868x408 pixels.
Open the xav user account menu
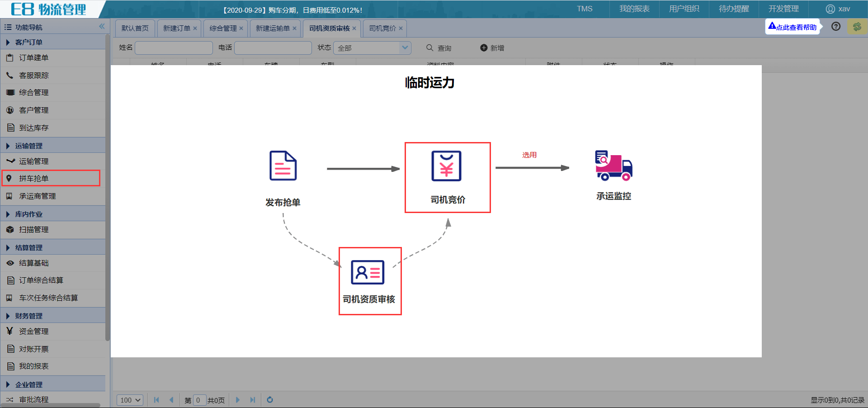pos(838,9)
